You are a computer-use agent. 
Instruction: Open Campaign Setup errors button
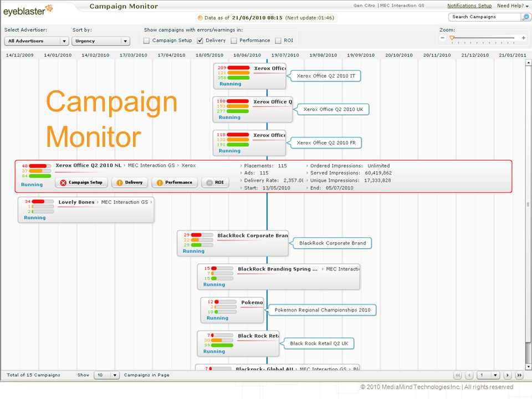pos(81,182)
